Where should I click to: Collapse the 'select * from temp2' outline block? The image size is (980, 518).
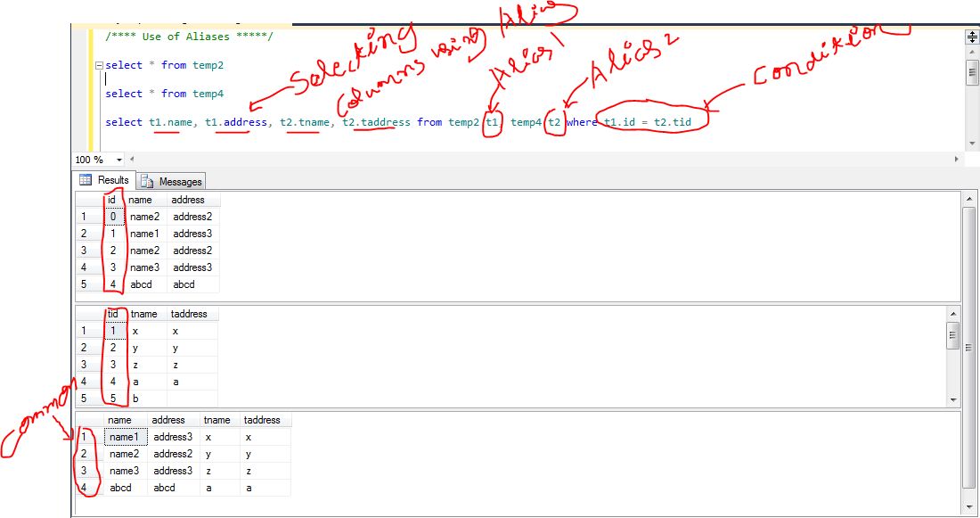point(98,66)
